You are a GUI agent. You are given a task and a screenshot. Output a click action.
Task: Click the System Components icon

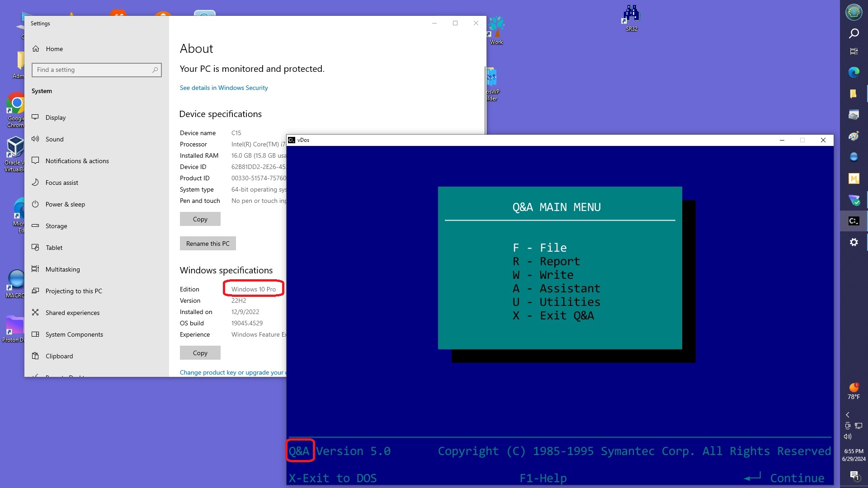pos(35,334)
